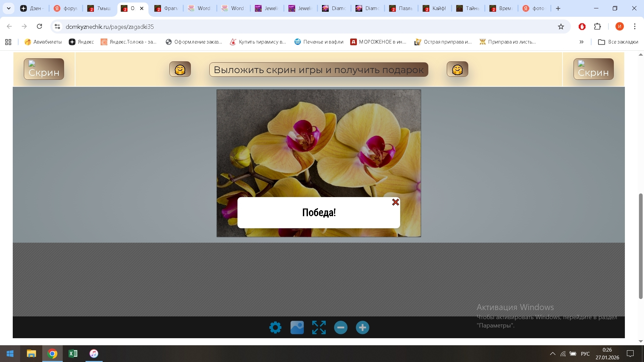Viewport: 644px width, 362px height.
Task: Bookmark this page with star icon
Action: [561, 26]
